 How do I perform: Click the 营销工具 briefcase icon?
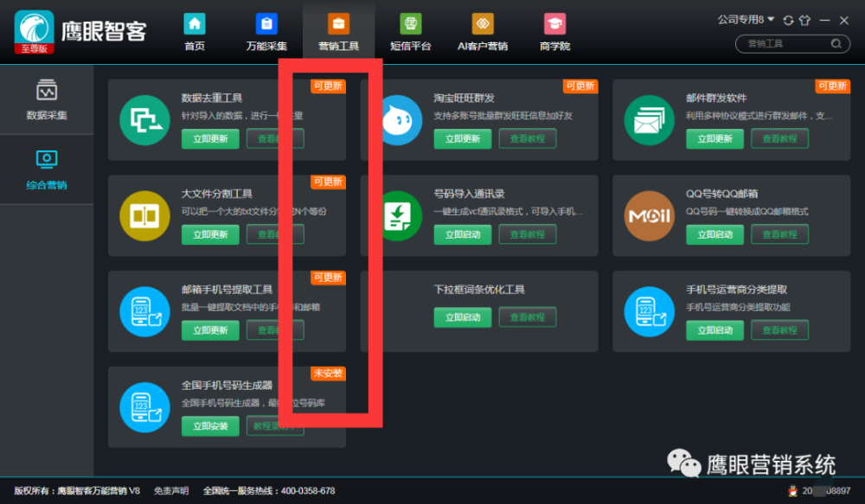[x=339, y=23]
